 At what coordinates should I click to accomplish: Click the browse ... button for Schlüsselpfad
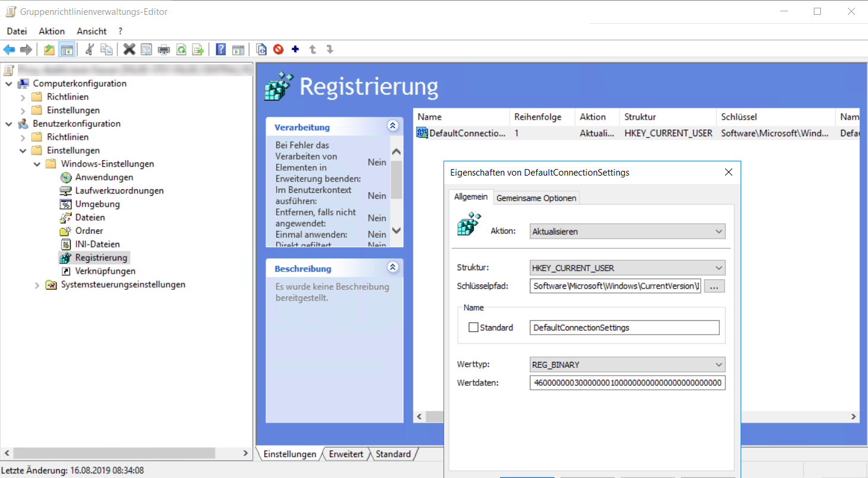tap(714, 286)
